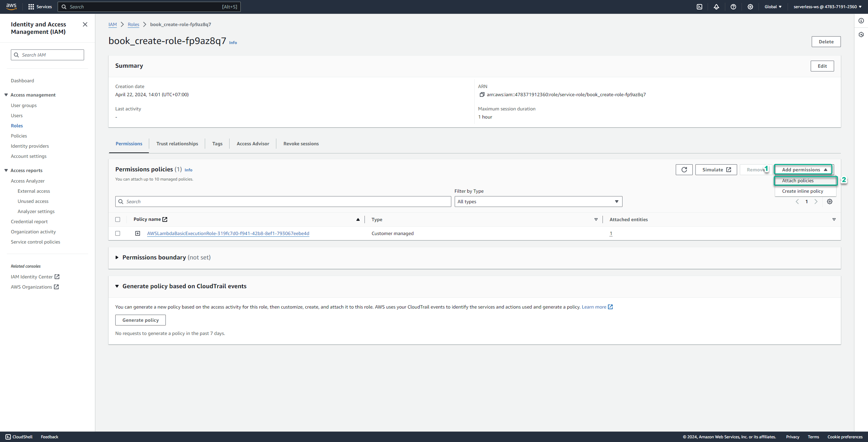This screenshot has height=442, width=868.
Task: Collapse the Access management section
Action: click(x=6, y=95)
